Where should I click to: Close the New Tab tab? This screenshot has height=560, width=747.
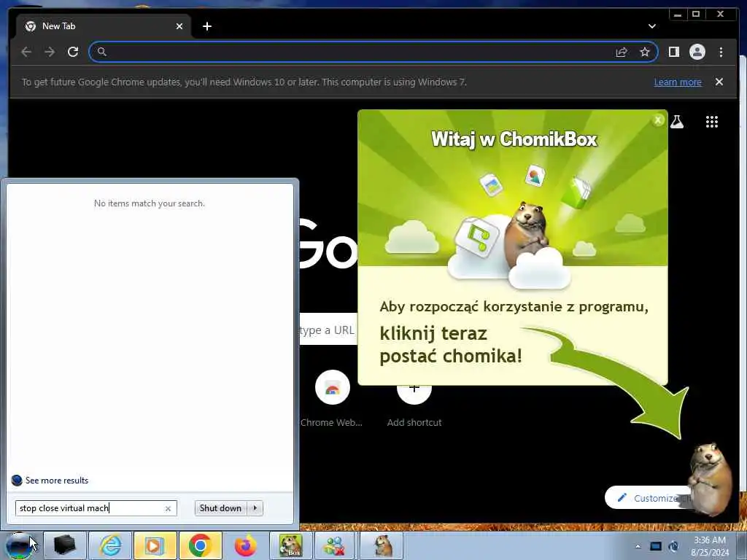[179, 26]
